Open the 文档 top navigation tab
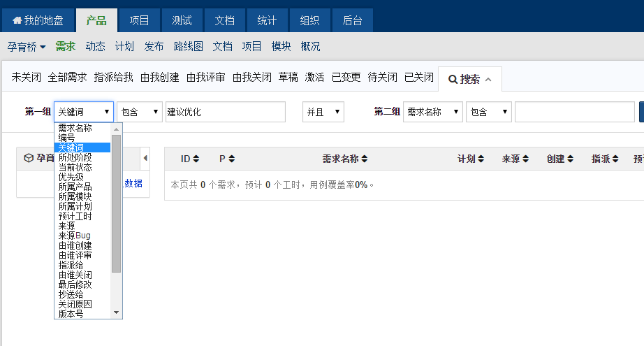The image size is (644, 346). 225,20
